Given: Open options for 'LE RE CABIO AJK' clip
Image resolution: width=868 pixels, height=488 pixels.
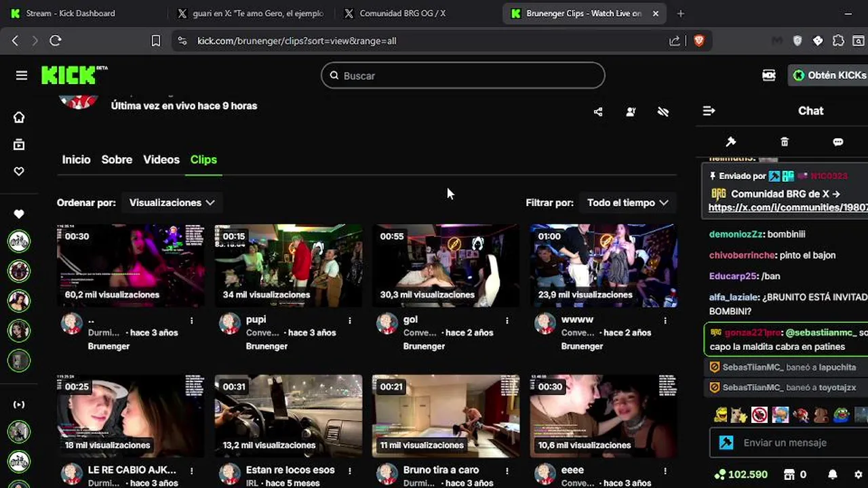Looking at the screenshot, I should click(192, 470).
